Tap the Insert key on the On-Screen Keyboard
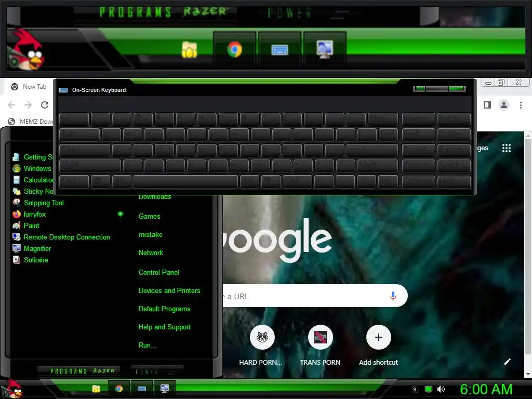 [x=418, y=150]
